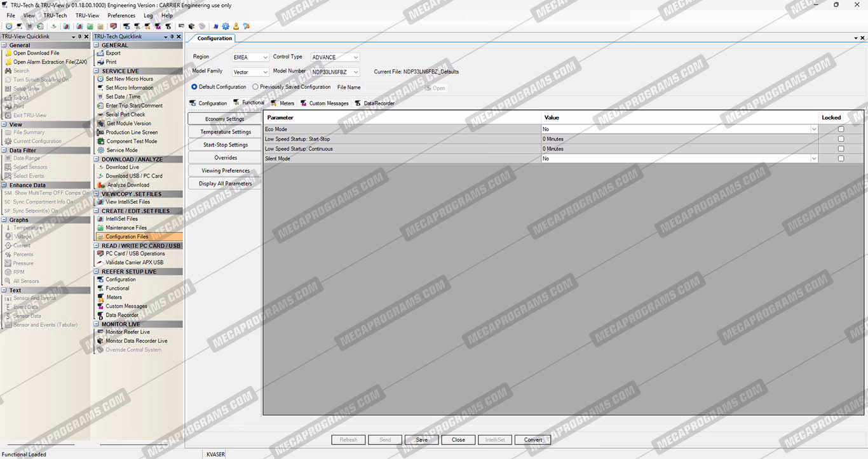Open the Log menu
868x459 pixels.
tap(148, 15)
